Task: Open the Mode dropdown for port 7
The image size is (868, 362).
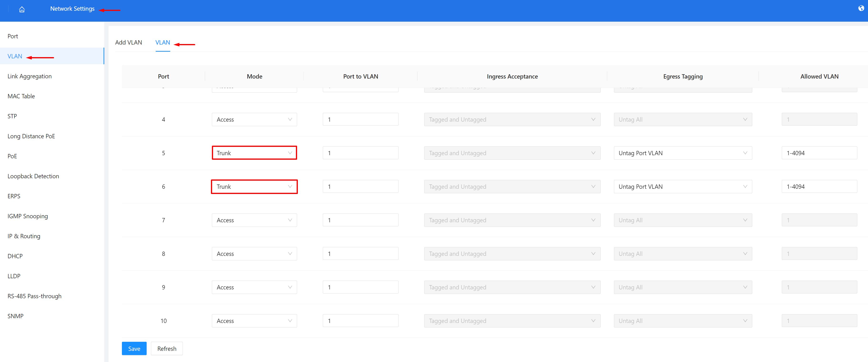Action: (x=254, y=220)
